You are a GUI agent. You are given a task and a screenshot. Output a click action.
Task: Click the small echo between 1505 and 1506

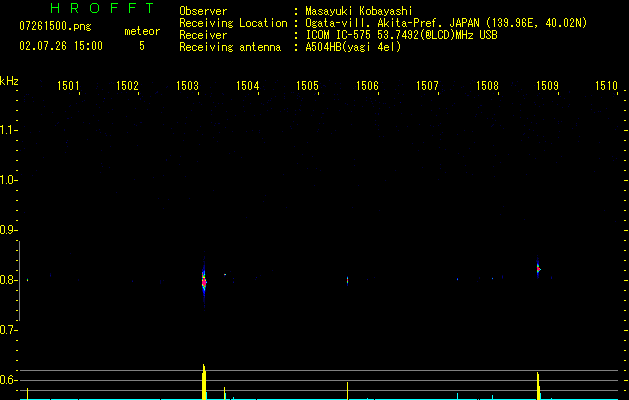tap(347, 280)
